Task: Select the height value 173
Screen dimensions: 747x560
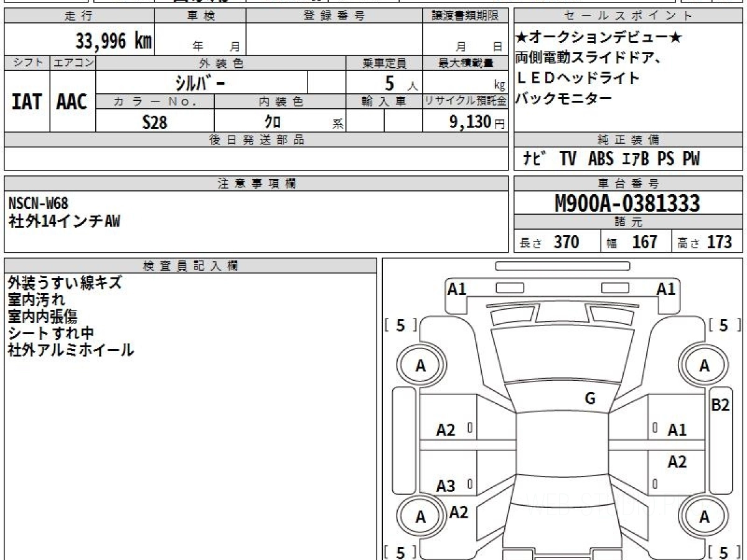Action: [719, 242]
